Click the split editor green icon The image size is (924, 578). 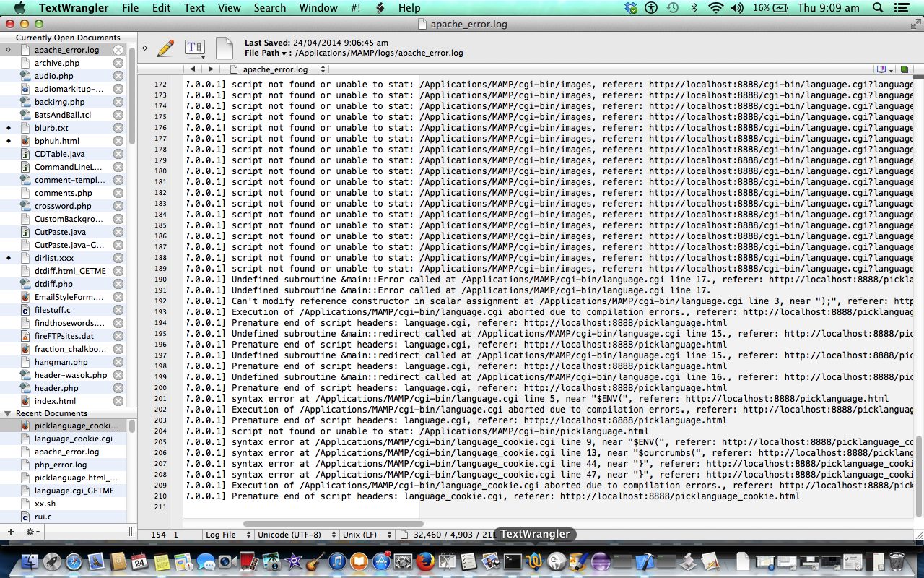904,69
